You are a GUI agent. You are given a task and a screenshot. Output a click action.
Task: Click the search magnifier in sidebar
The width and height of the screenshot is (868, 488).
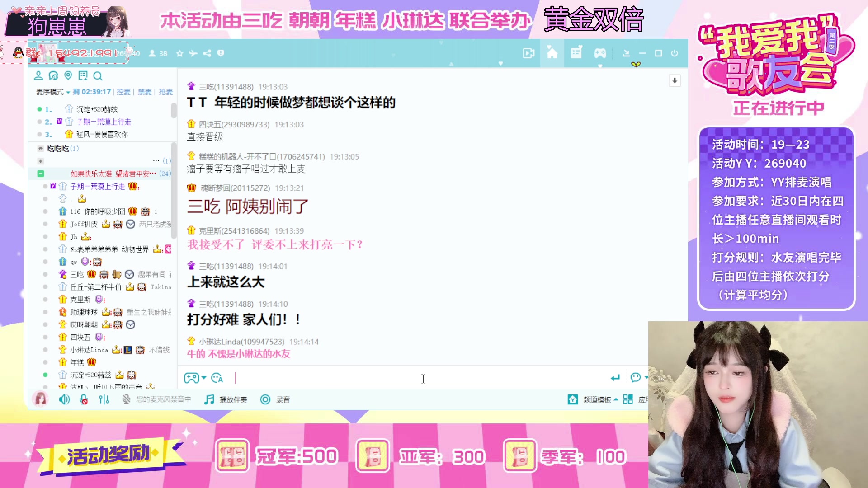coord(98,76)
